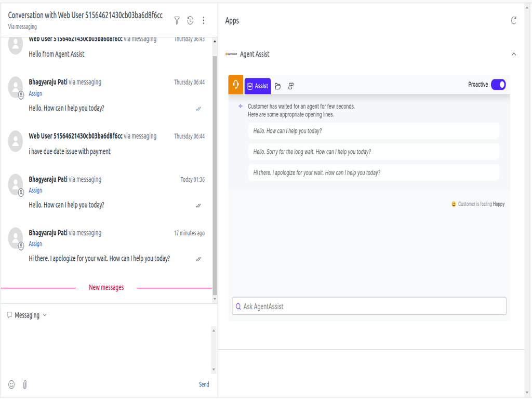Open the three-dot conversation options menu
The width and height of the screenshot is (532, 399).
click(204, 20)
